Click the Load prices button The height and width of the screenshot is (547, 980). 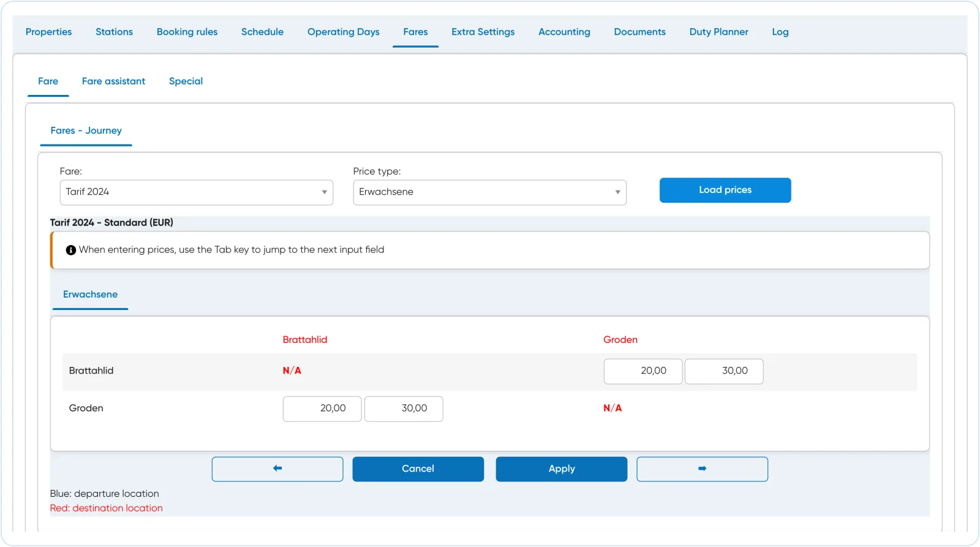(725, 191)
